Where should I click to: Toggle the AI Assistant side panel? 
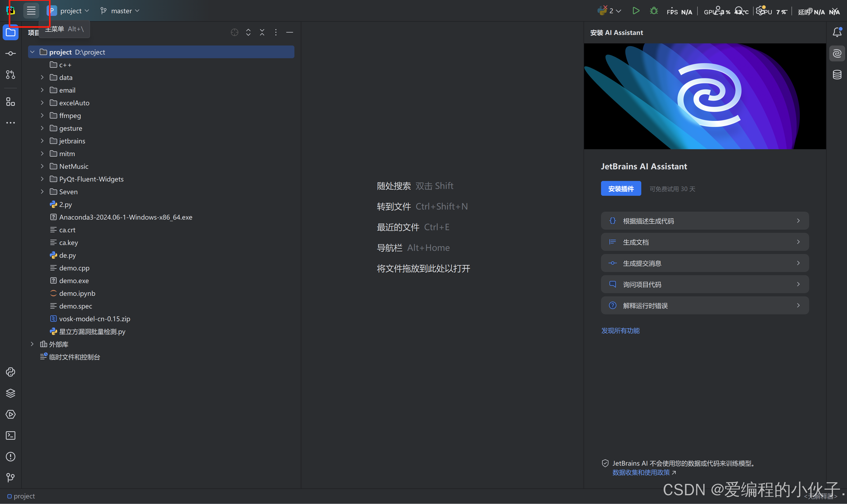837,54
